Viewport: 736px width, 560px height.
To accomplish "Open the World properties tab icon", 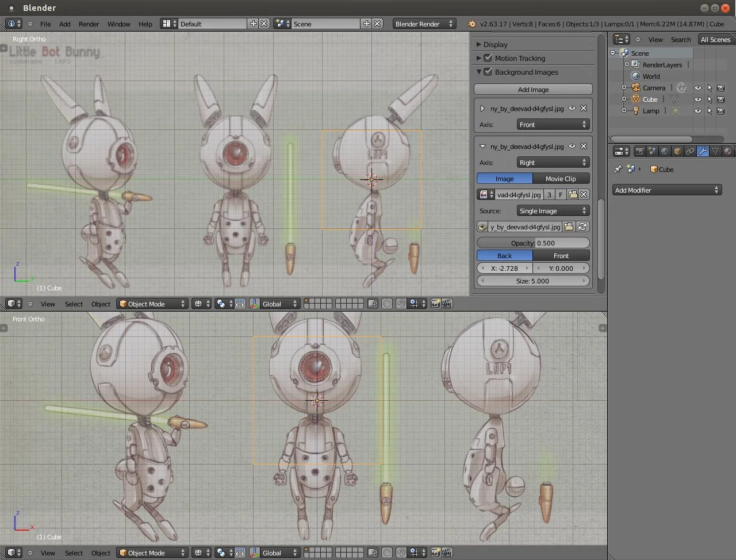I will 665,151.
